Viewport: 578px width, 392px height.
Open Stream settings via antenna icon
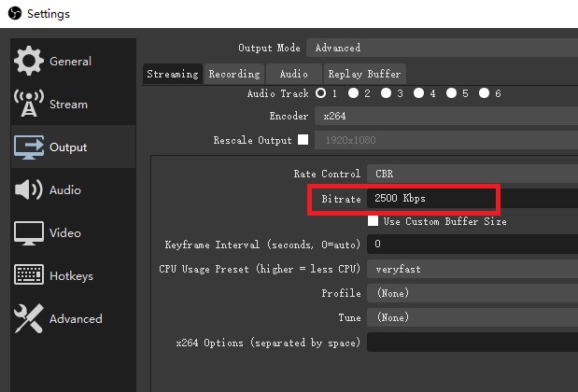tap(28, 104)
